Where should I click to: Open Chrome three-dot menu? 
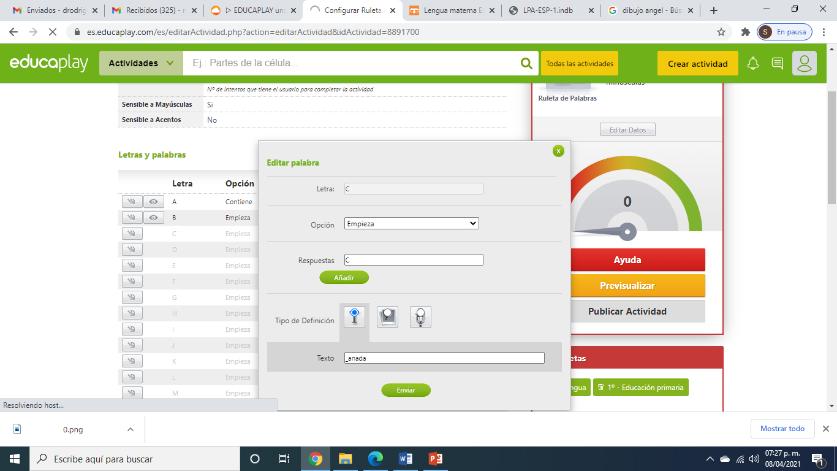click(824, 32)
